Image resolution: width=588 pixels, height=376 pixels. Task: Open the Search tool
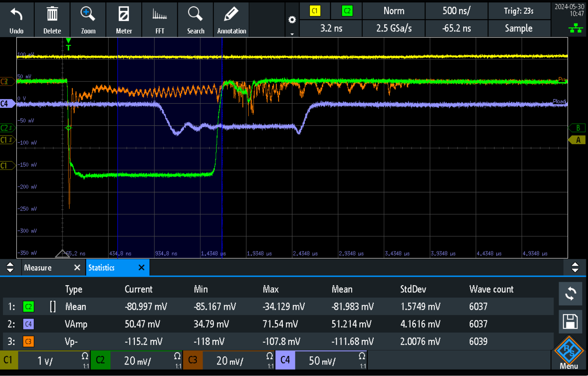[195, 20]
